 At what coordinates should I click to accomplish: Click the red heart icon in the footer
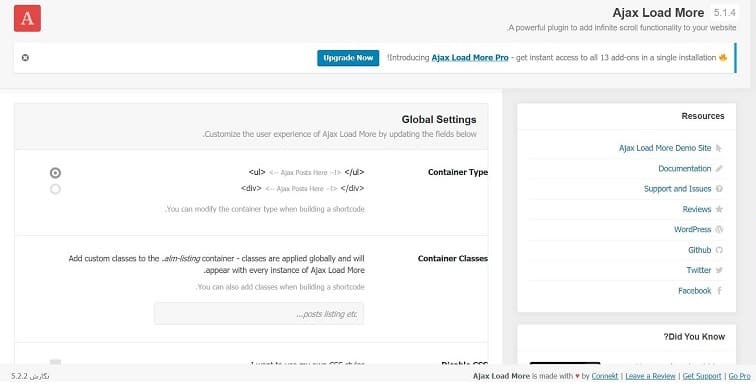(577, 376)
